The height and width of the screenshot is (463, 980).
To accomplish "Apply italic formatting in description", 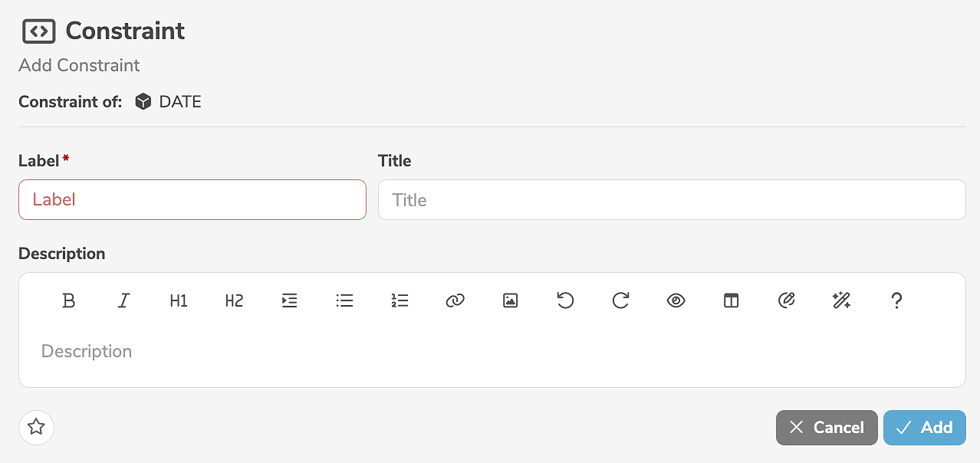I will click(x=123, y=301).
